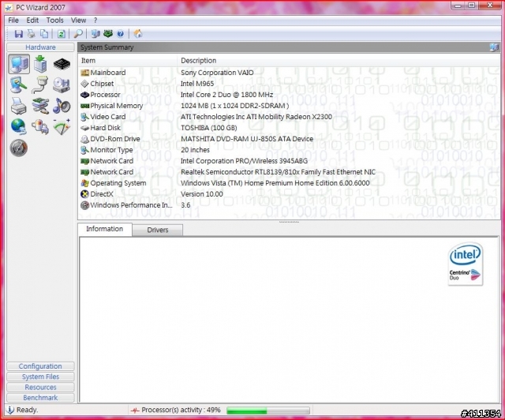This screenshot has height=420, width=505.
Task: Switch to the Drivers tab
Action: click(158, 230)
